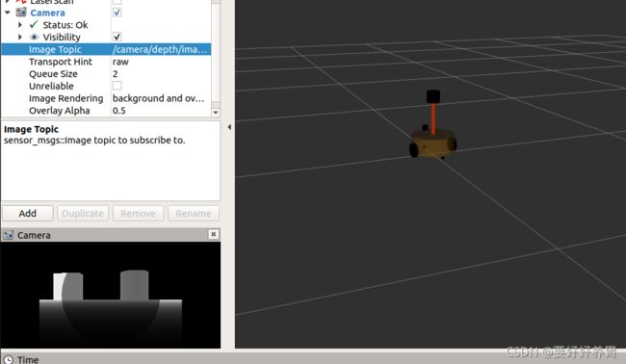Screen dimensions: 626x364
Task: Enable the Unreliable checkbox
Action: coord(117,86)
